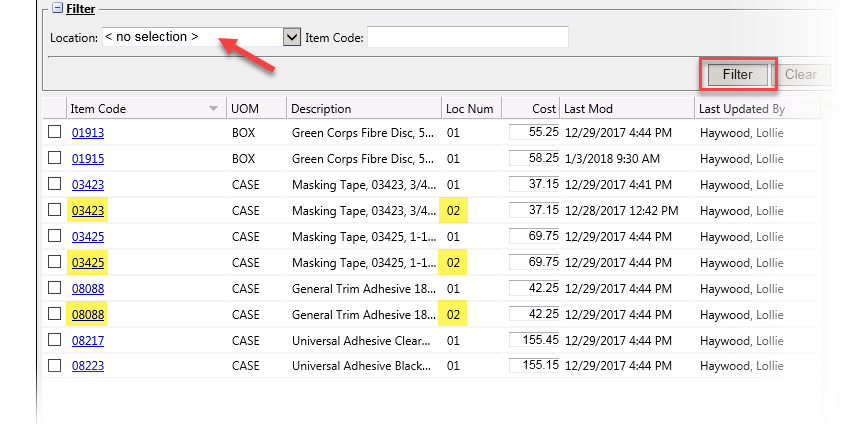This screenshot has height=427, width=844.
Task: Click the Last Updated By column header
Action: click(742, 109)
